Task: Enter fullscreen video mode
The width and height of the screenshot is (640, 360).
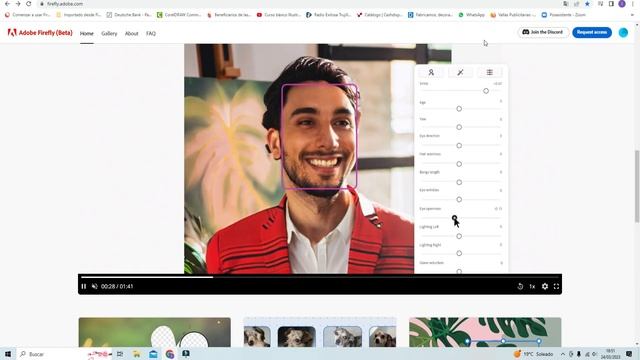Action: tap(556, 287)
